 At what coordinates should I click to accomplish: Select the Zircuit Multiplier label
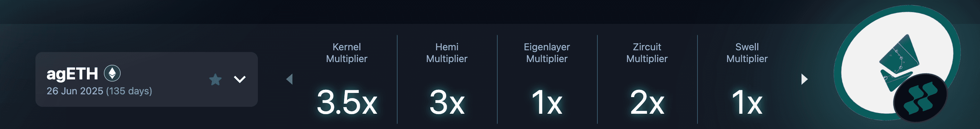point(647,53)
